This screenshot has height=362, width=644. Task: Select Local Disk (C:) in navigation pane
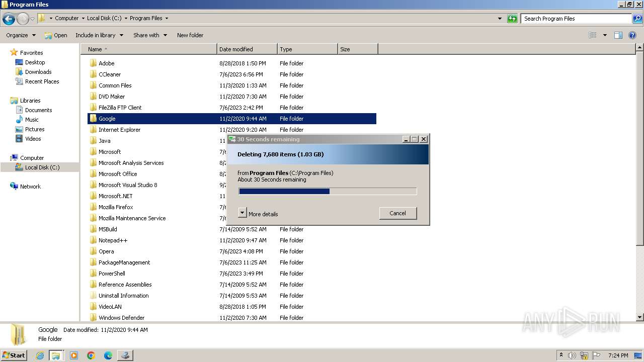pyautogui.click(x=42, y=167)
